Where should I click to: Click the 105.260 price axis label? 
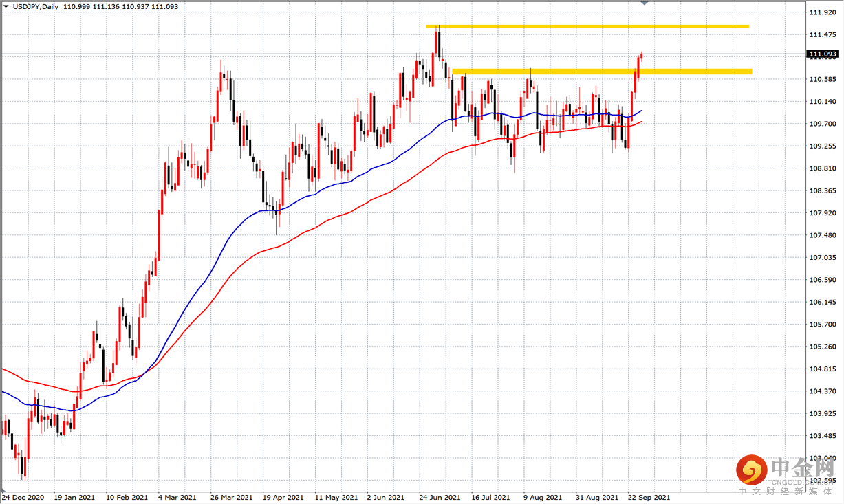coord(823,347)
